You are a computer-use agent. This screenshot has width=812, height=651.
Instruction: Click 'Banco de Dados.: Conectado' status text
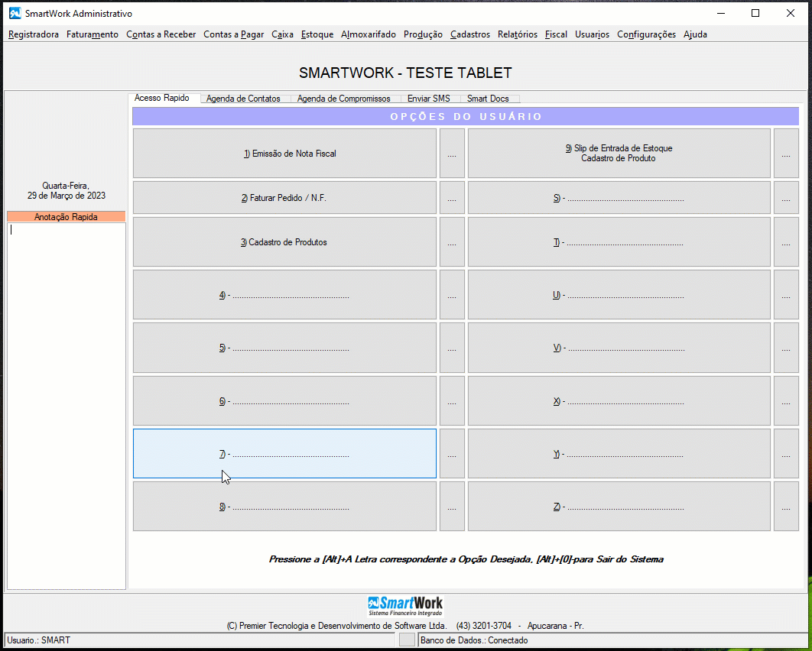pos(474,640)
